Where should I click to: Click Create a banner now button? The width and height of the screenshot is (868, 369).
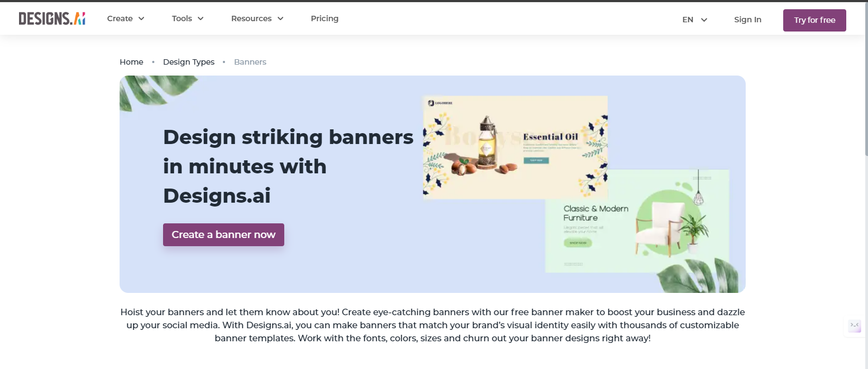click(x=223, y=235)
